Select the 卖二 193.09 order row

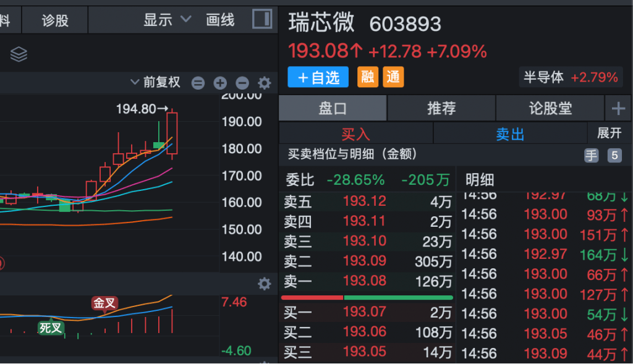click(x=367, y=261)
